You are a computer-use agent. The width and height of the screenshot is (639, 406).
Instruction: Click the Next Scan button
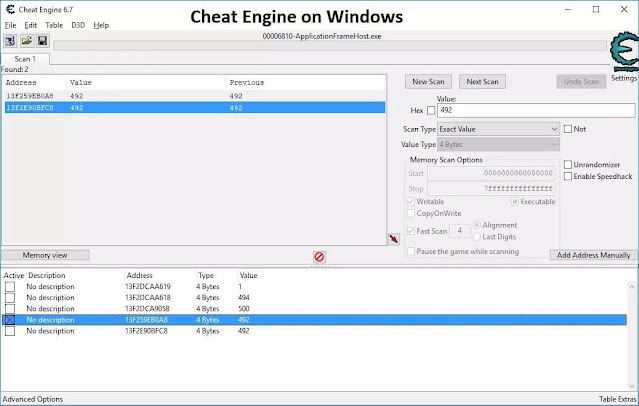coord(483,82)
